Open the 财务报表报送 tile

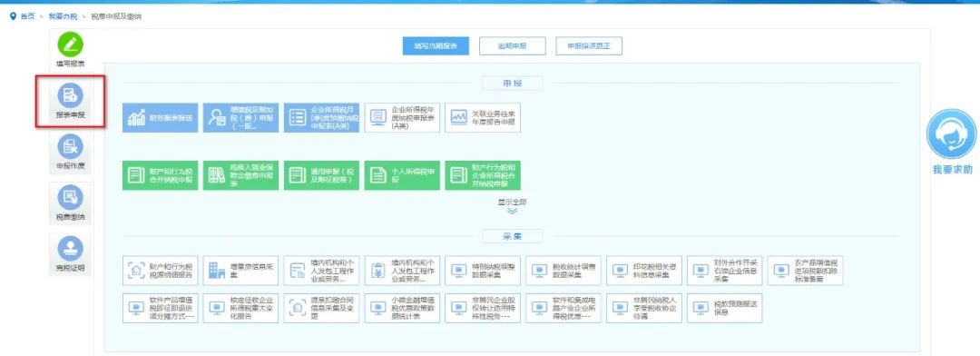160,118
